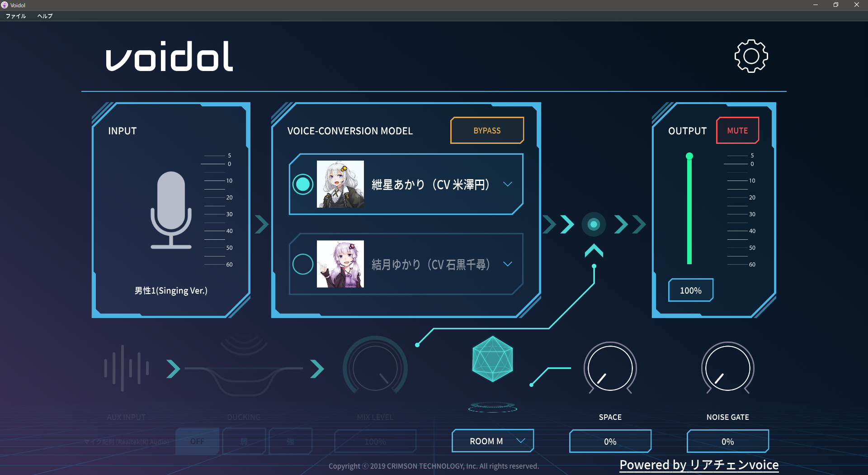Click the Powered by リアチェンvoice link
Image resolution: width=868 pixels, height=475 pixels.
pos(699,465)
